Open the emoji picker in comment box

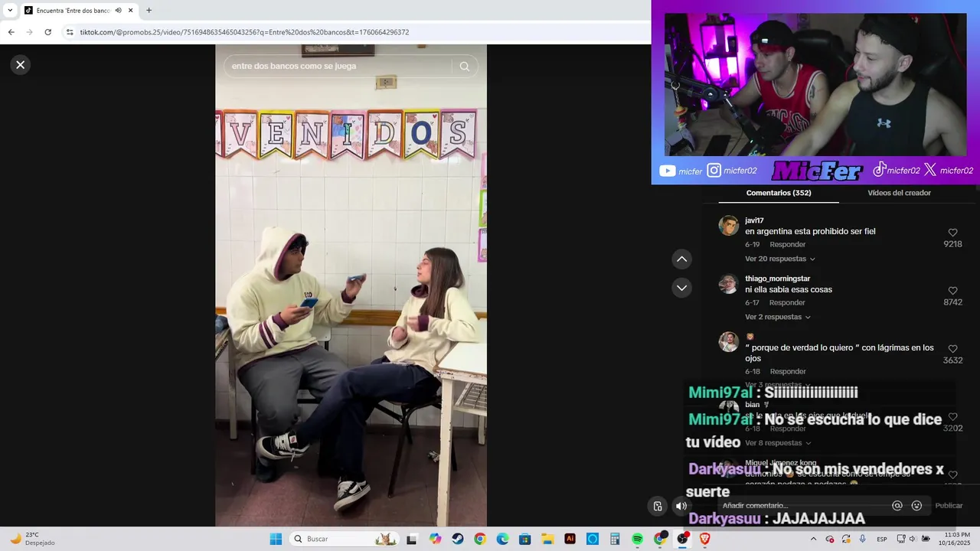(916, 506)
